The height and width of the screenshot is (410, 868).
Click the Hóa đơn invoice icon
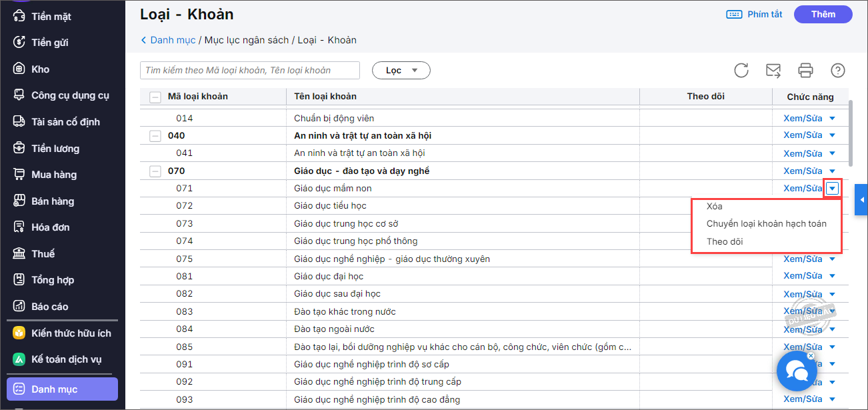tap(20, 227)
